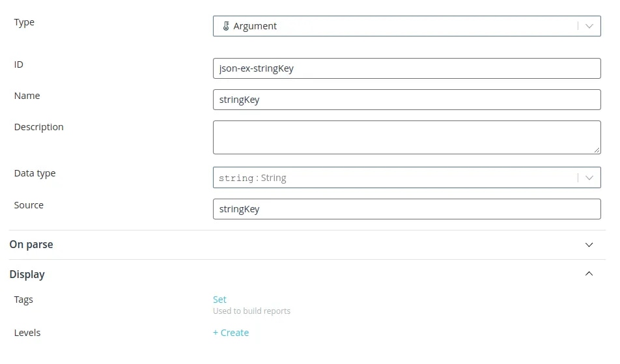This screenshot has width=620, height=364.
Task: Click inside the Description text area
Action: point(407,137)
